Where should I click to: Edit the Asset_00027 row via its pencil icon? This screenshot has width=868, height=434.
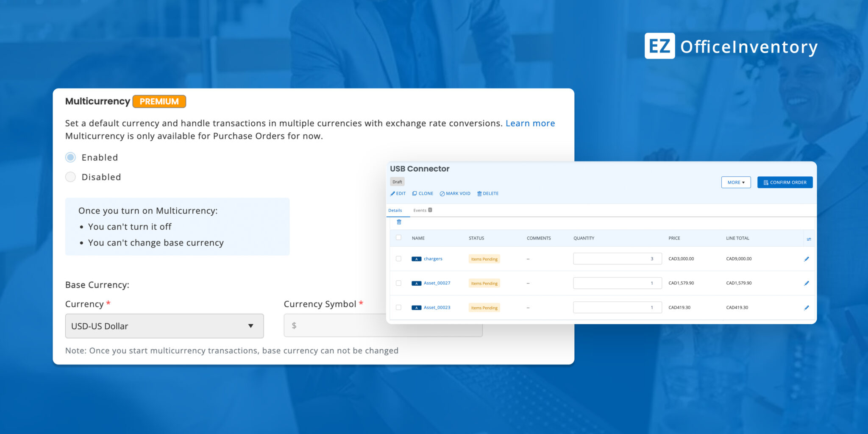click(x=807, y=283)
